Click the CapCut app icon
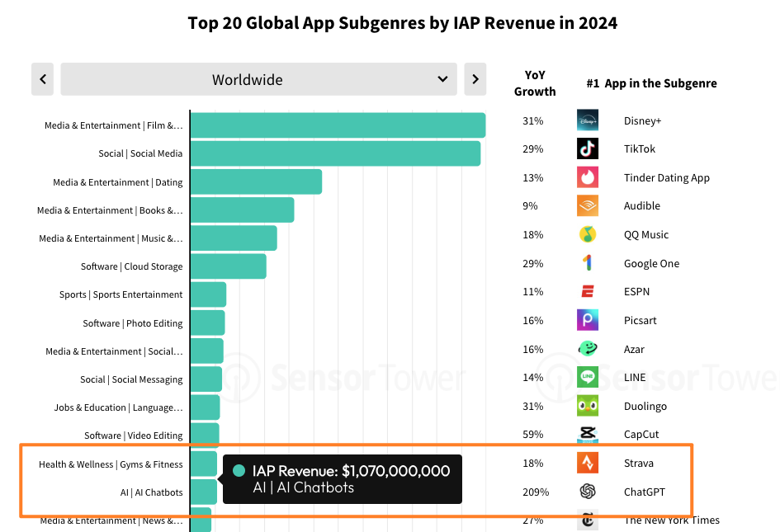 click(x=588, y=434)
